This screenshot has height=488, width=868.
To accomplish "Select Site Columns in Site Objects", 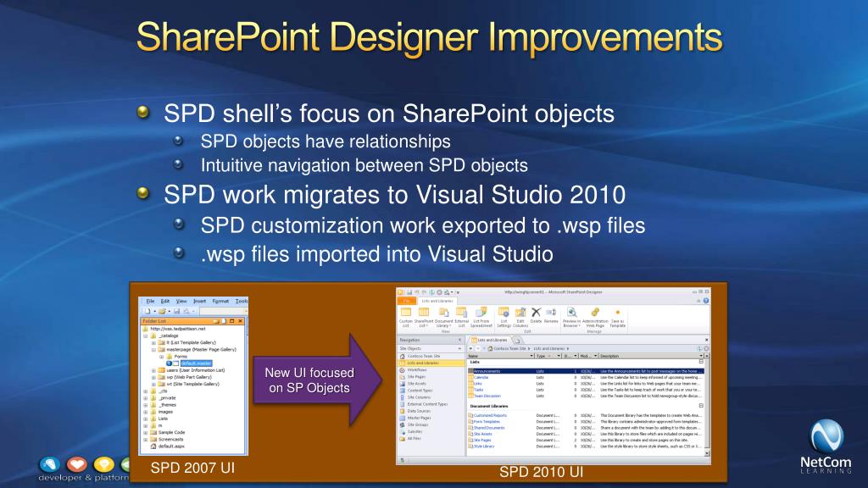I will tap(419, 397).
